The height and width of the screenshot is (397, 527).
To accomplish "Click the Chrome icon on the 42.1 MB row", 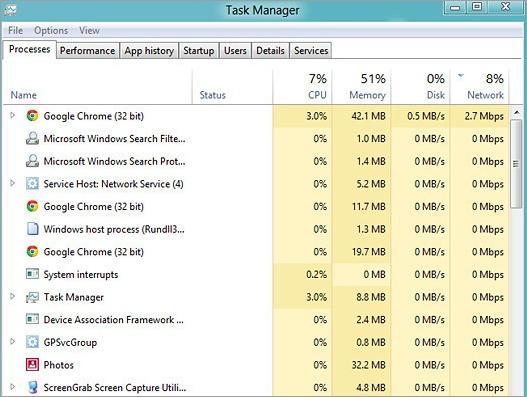I will coord(32,116).
